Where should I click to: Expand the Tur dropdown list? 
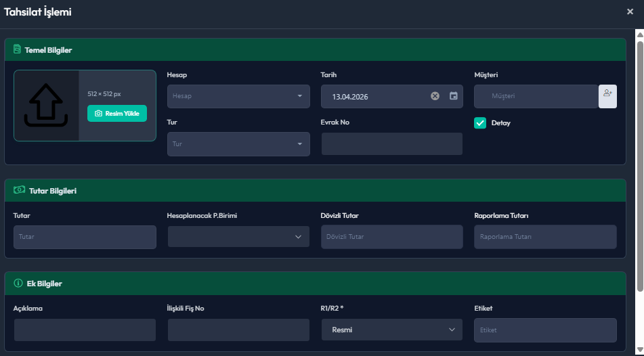(x=238, y=143)
